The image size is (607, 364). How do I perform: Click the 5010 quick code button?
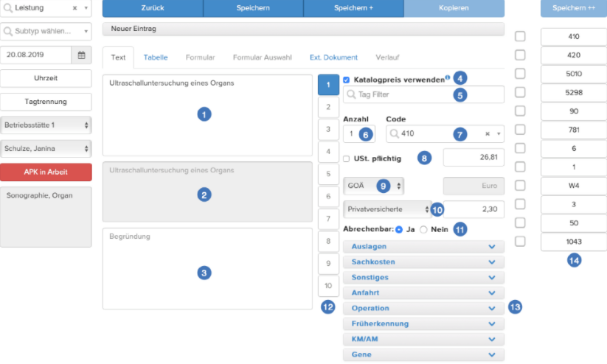tap(574, 74)
